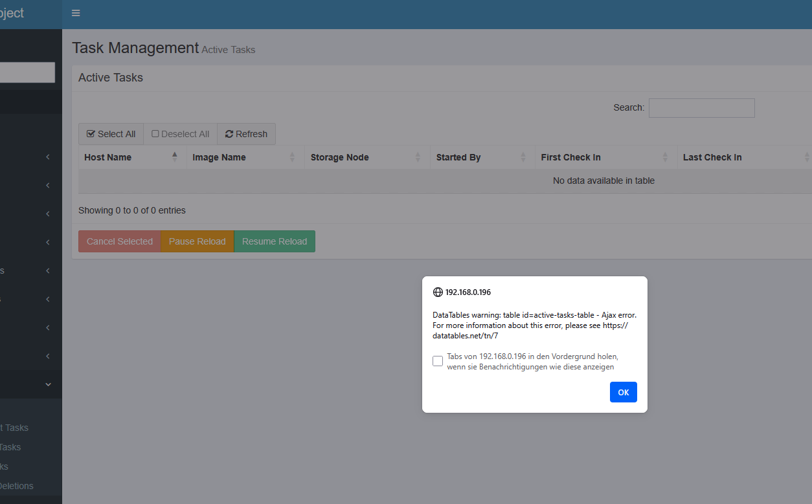Click the Storage Node sort arrows
Viewport: 812px width, 504px height.
click(x=418, y=157)
